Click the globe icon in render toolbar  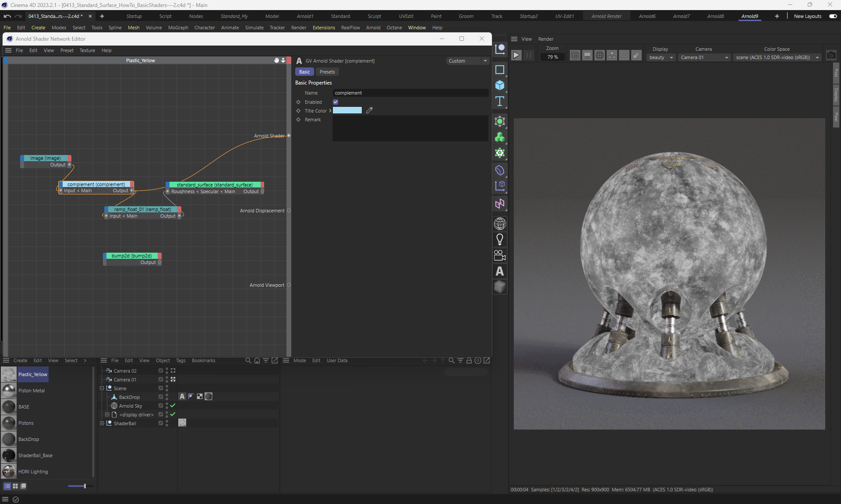pos(600,56)
